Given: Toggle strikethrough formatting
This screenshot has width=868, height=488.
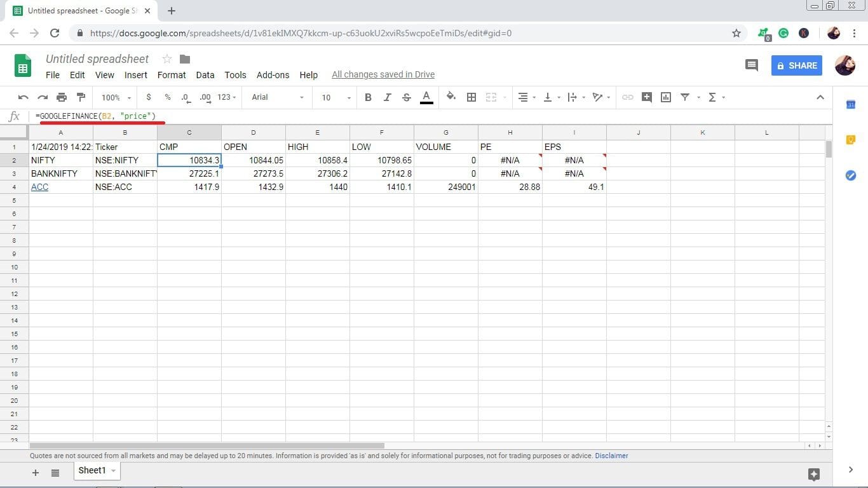Looking at the screenshot, I should click(x=407, y=97).
